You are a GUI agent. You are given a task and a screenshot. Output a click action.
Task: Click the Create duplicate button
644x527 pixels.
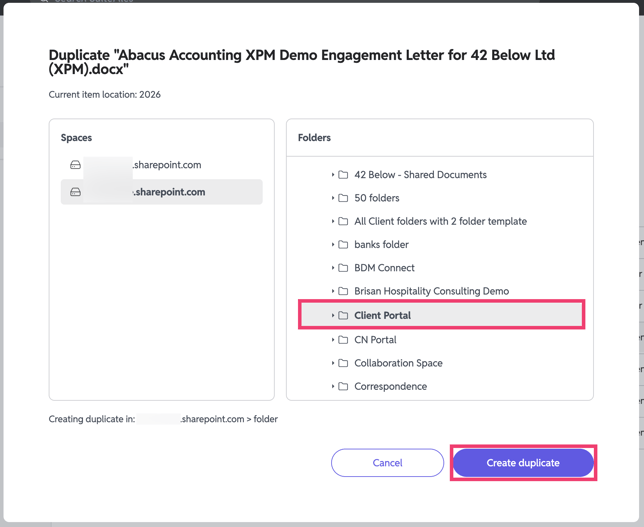click(523, 463)
